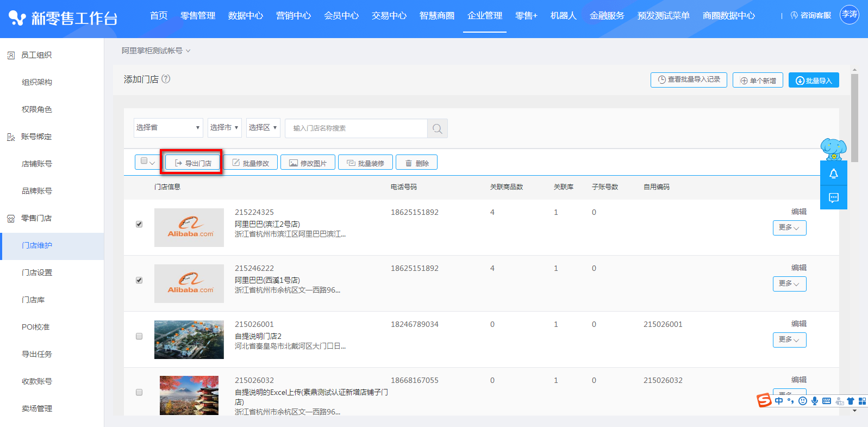Uncheck the 阿里巴巴(西溪1号店) store checkbox
The height and width of the screenshot is (427, 868).
point(139,280)
